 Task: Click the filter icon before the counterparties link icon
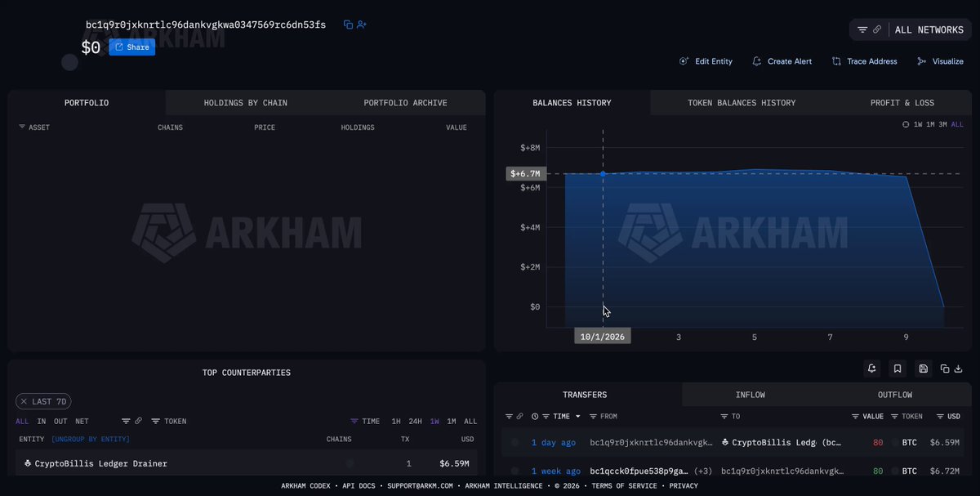[x=126, y=422]
